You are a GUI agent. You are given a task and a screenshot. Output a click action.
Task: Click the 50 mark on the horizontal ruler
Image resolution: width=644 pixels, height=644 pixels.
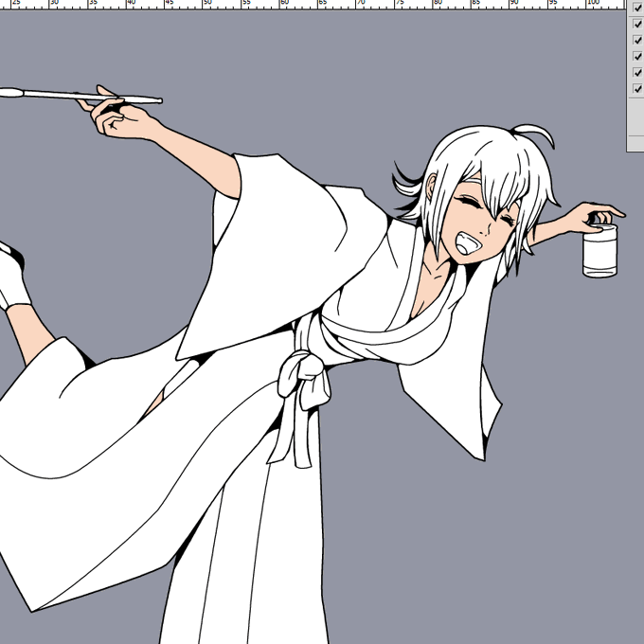click(207, 3)
